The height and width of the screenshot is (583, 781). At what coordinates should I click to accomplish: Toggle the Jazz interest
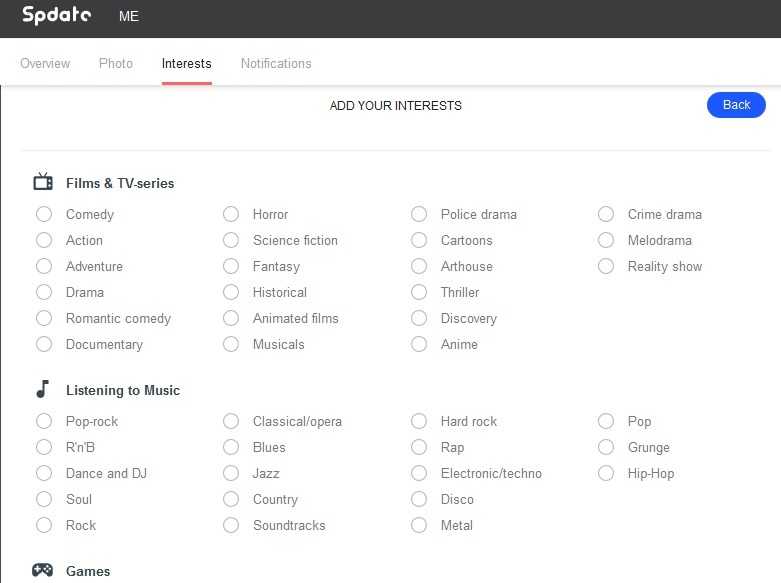point(231,473)
